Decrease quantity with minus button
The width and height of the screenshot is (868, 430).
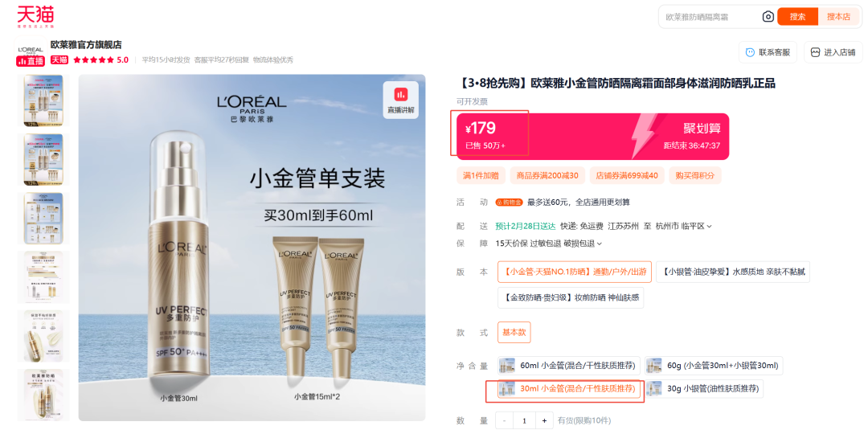coord(504,421)
